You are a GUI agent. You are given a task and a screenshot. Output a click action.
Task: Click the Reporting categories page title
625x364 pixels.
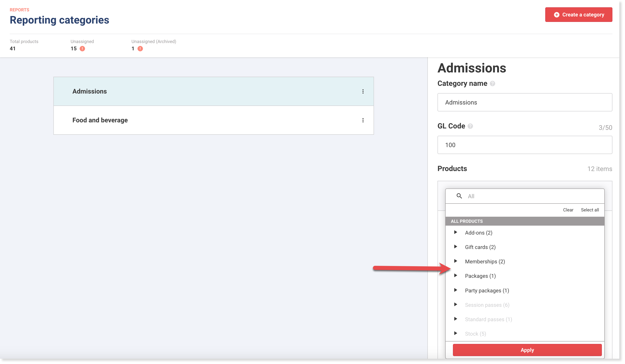(59, 20)
